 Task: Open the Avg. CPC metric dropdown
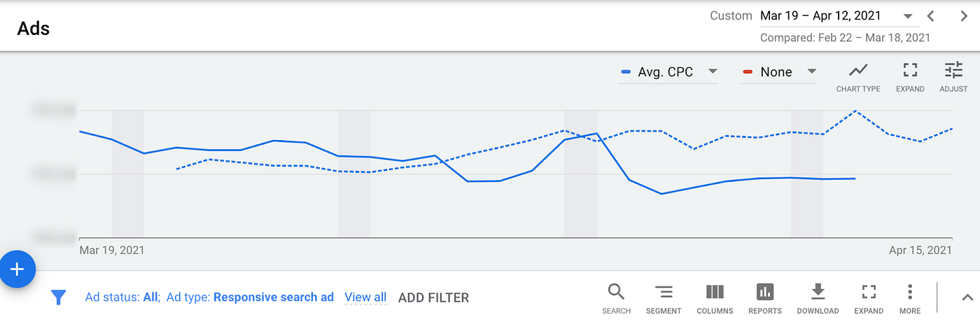point(668,72)
